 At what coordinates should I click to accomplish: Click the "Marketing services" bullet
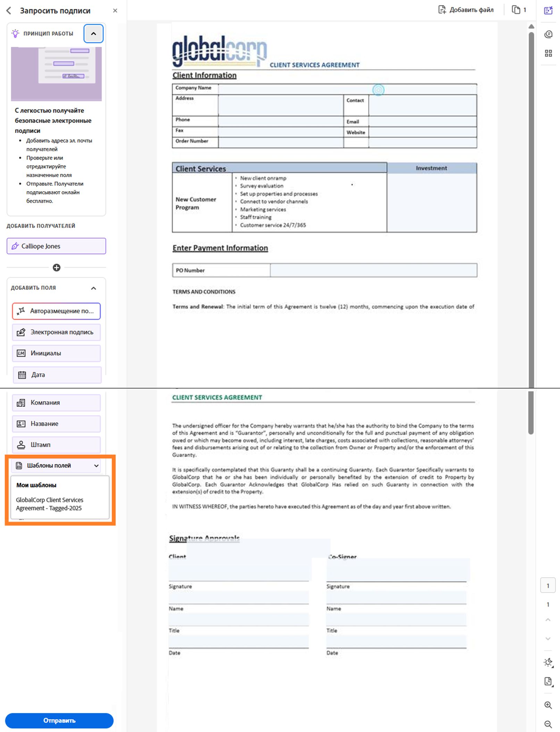[x=263, y=209]
